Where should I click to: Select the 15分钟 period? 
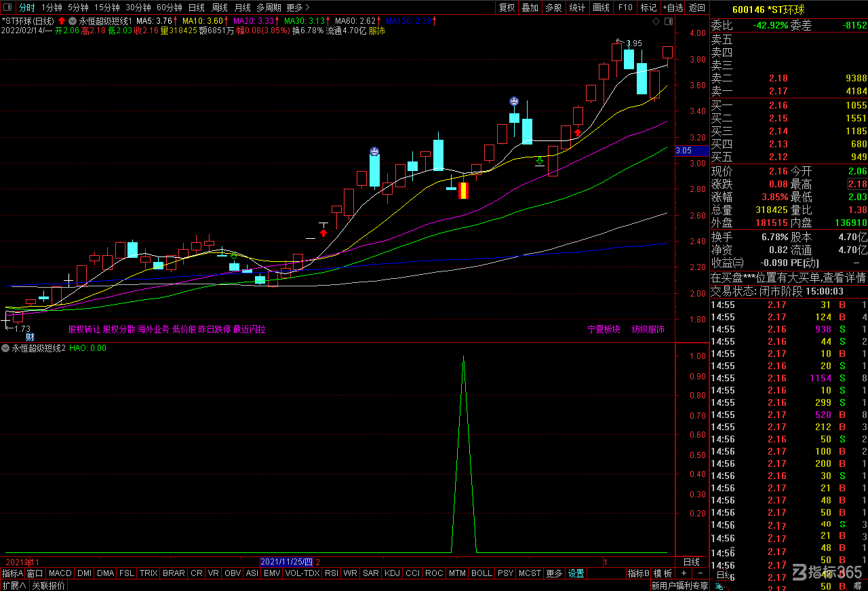pyautogui.click(x=106, y=7)
